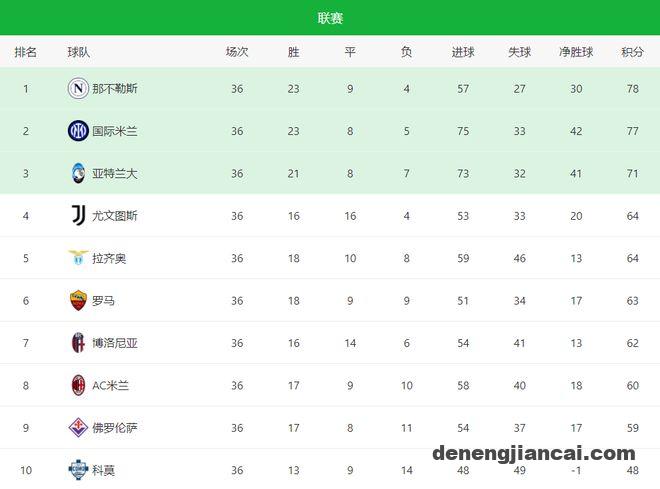Click the Inter Milan club logo

click(78, 131)
